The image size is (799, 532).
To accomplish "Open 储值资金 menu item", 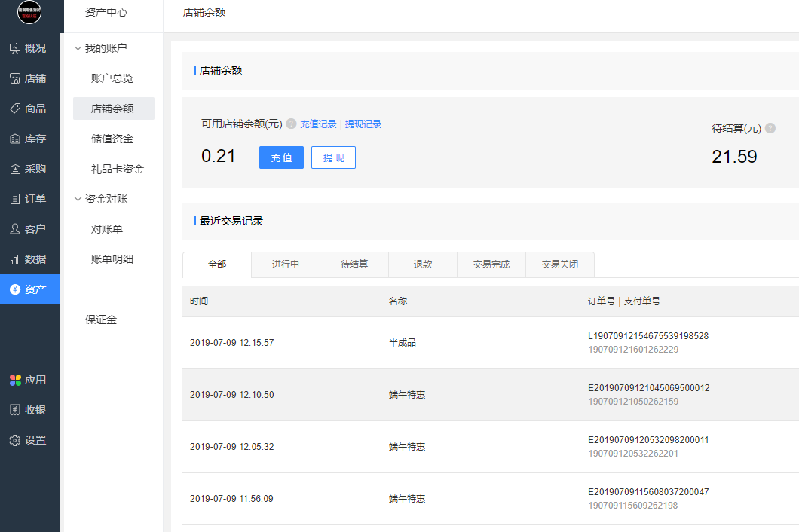I will 112,139.
